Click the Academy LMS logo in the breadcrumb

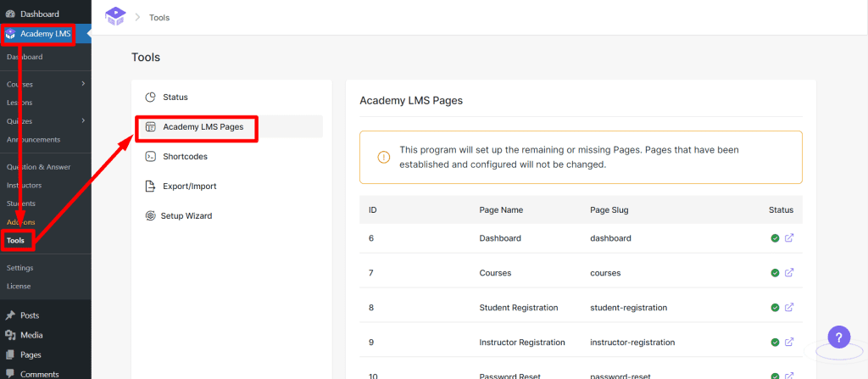(x=115, y=17)
